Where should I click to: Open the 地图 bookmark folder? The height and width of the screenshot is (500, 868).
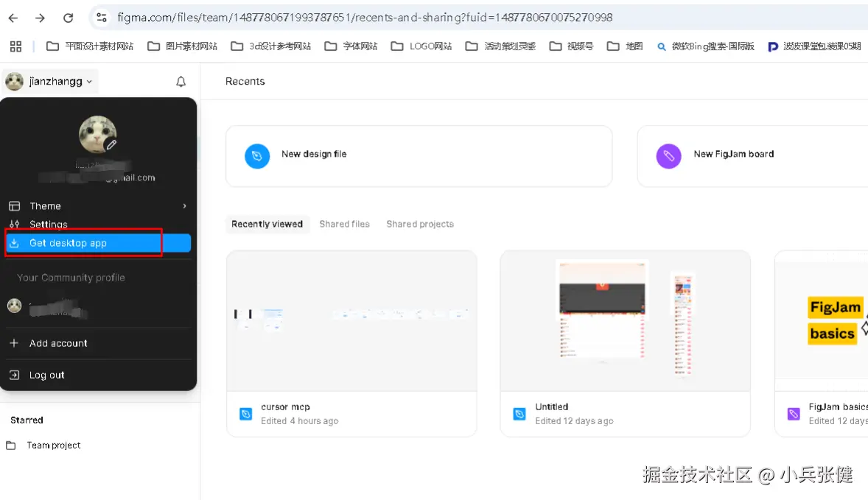pyautogui.click(x=625, y=46)
